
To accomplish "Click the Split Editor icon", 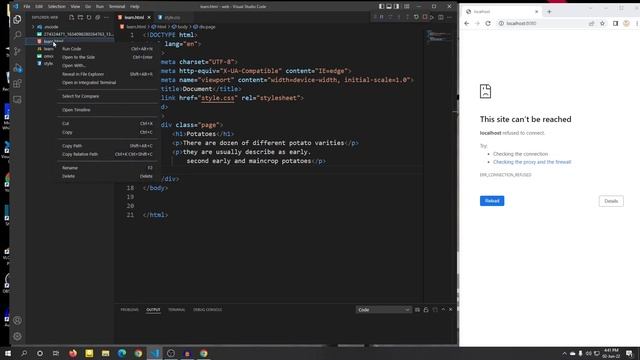I will [x=441, y=17].
